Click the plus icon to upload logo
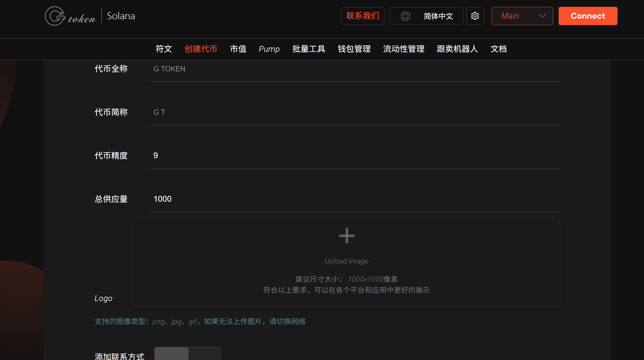644x360 pixels. pyautogui.click(x=346, y=236)
